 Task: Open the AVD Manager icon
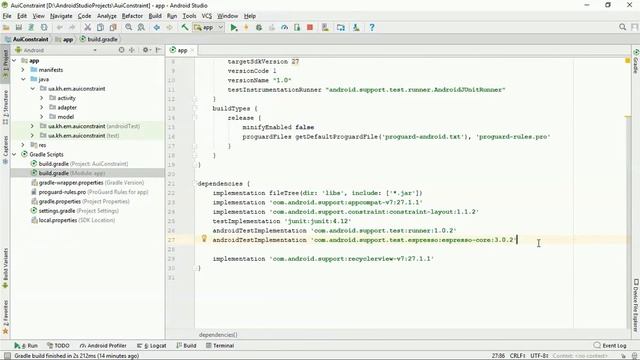click(325, 27)
